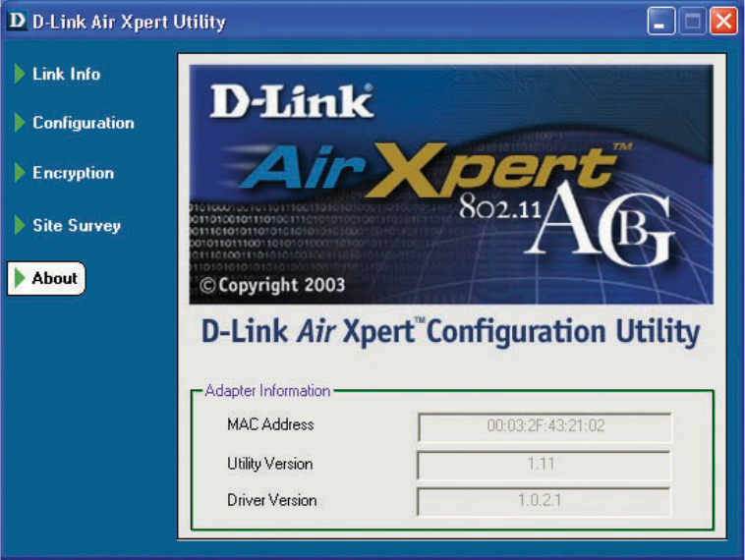
Task: Click the Driver Version field
Action: [x=544, y=501]
